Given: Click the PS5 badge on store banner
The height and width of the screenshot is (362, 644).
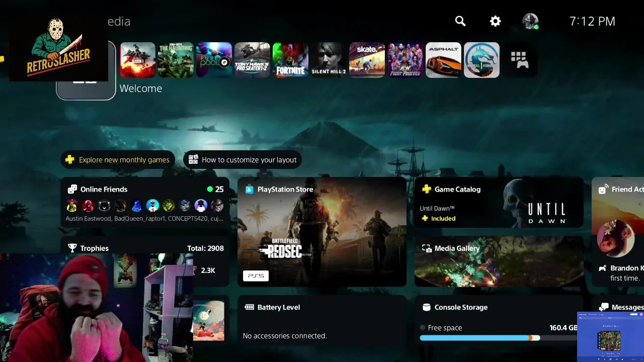Looking at the screenshot, I should pyautogui.click(x=256, y=276).
